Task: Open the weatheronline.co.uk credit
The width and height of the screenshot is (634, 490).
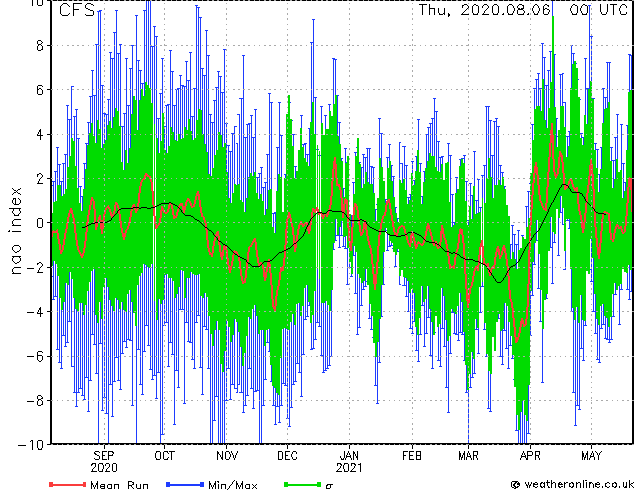Action: (x=572, y=484)
